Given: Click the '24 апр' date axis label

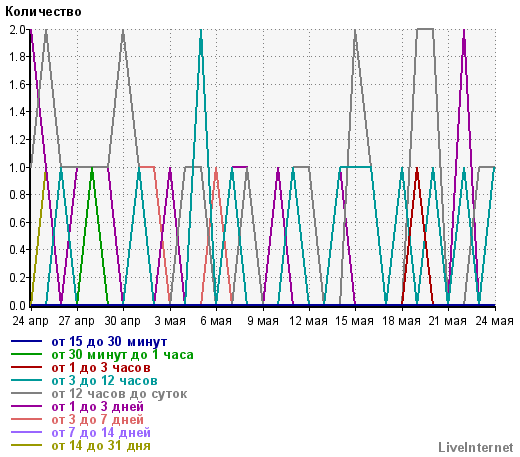Looking at the screenshot, I should click(x=31, y=321).
